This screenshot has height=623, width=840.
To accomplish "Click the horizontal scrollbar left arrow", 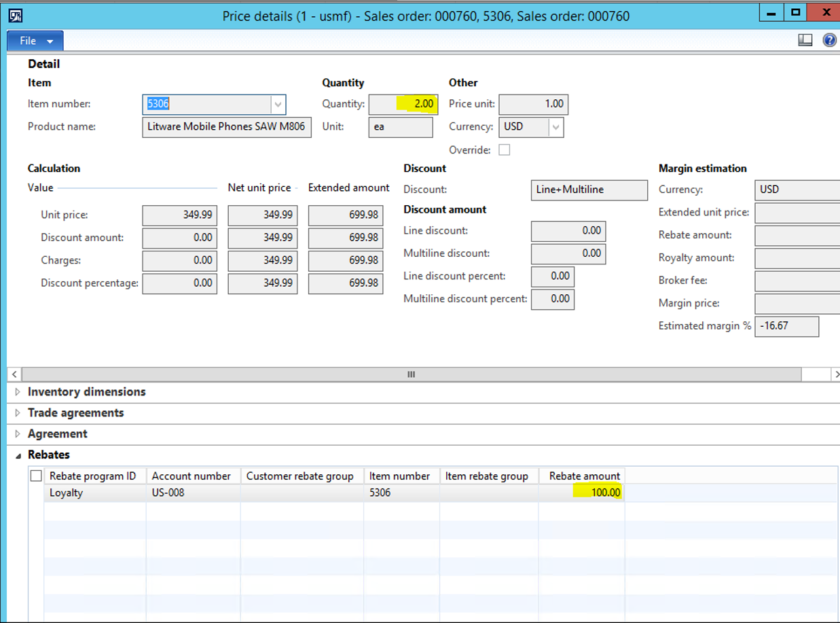I will click(x=15, y=374).
